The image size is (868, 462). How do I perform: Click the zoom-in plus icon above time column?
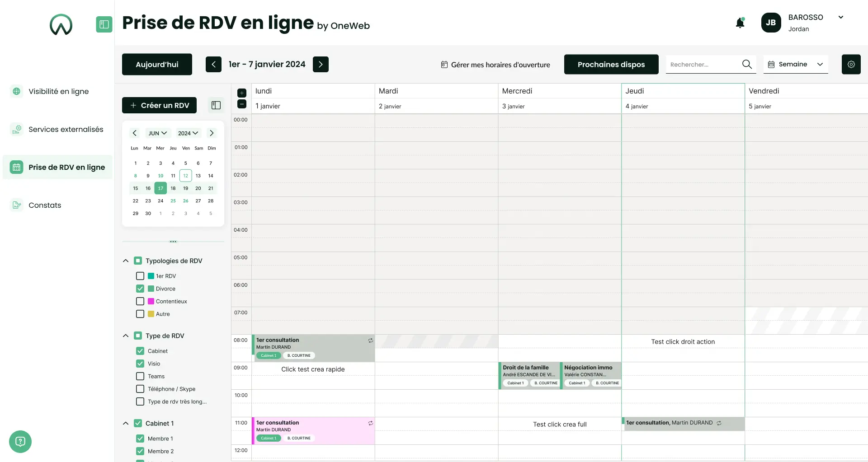click(241, 93)
